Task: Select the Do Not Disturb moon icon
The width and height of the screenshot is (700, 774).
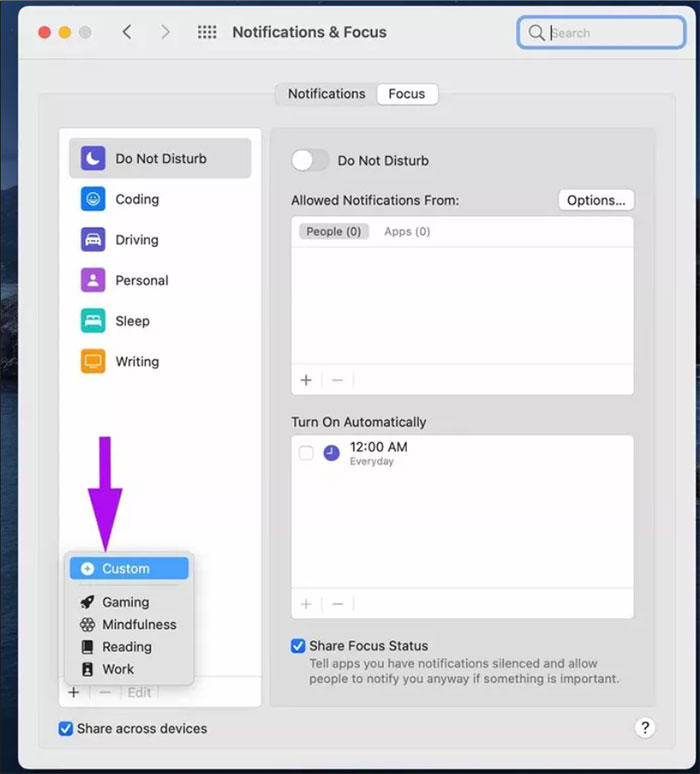Action: pos(92,158)
